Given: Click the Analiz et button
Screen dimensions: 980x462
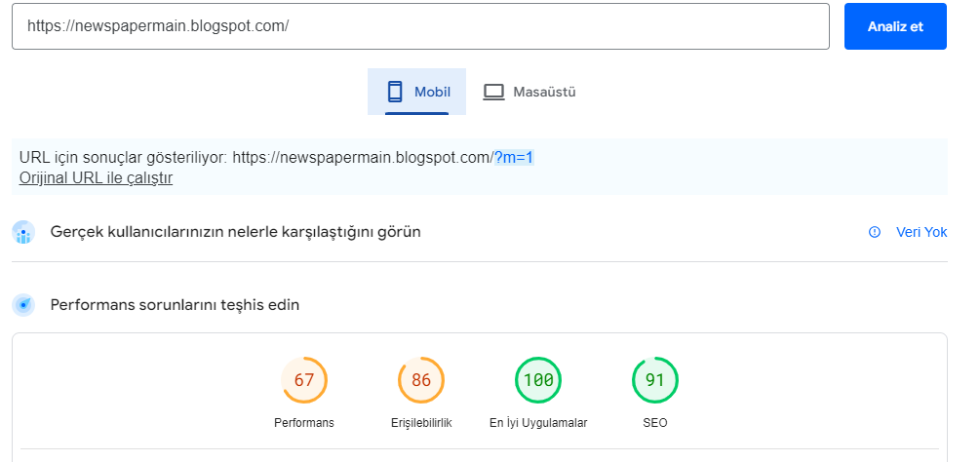Looking at the screenshot, I should pos(895,26).
